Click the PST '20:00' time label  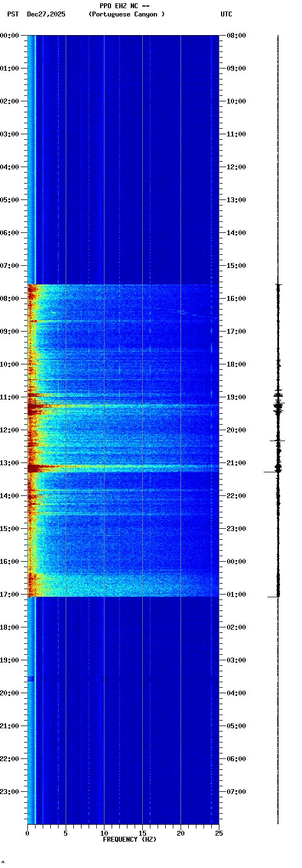pyautogui.click(x=9, y=693)
